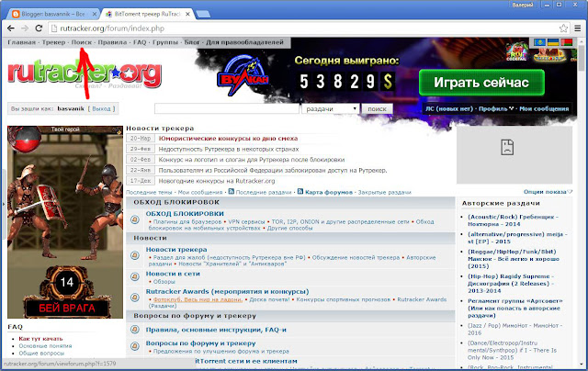The width and height of the screenshot is (588, 371).
Task: Open (Acoustic/Rock) Гребенщик Ноктюрна release
Action: [513, 220]
